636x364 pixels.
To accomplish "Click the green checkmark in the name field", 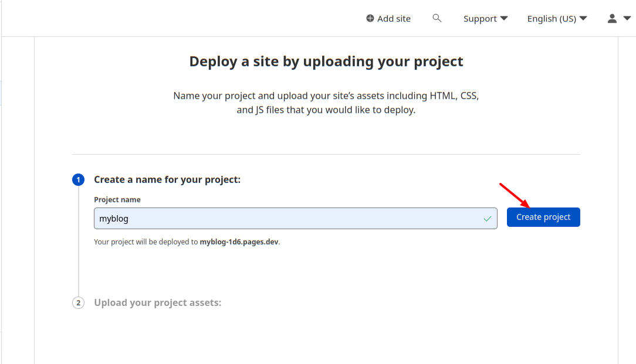I will 487,219.
